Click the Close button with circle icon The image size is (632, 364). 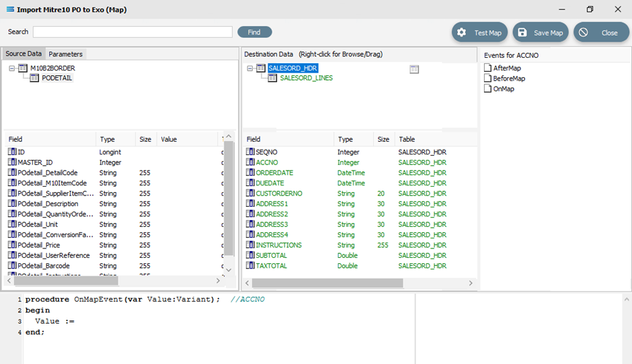[x=601, y=32]
